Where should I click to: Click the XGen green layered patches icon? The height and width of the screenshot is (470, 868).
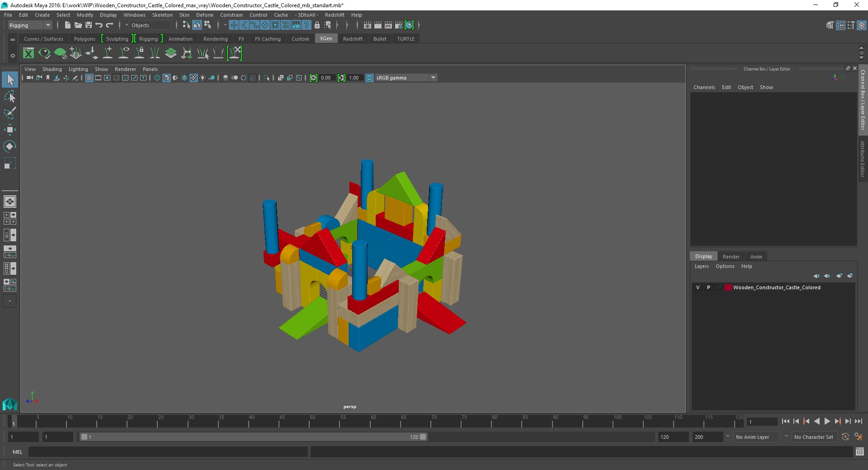click(171, 53)
